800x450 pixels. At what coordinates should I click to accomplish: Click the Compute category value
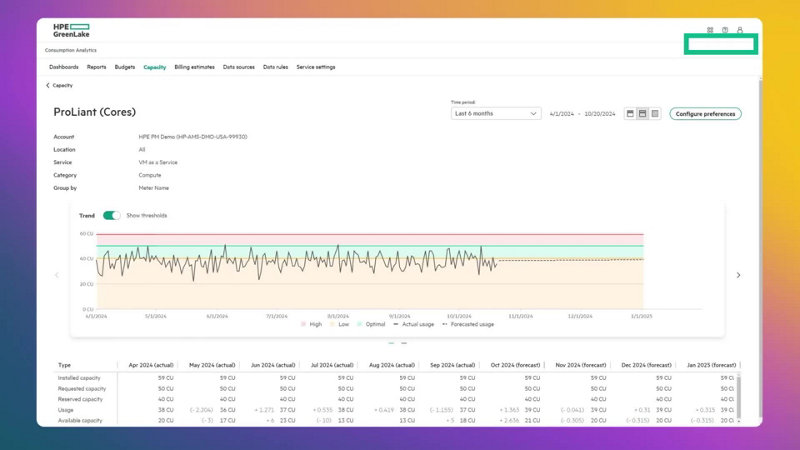click(149, 175)
